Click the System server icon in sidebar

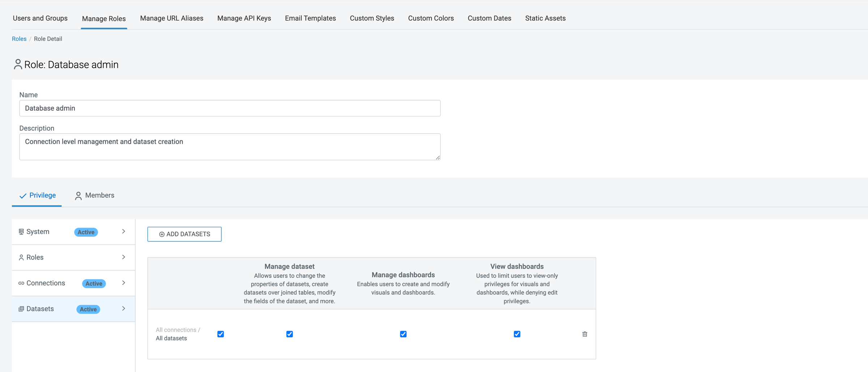tap(21, 232)
